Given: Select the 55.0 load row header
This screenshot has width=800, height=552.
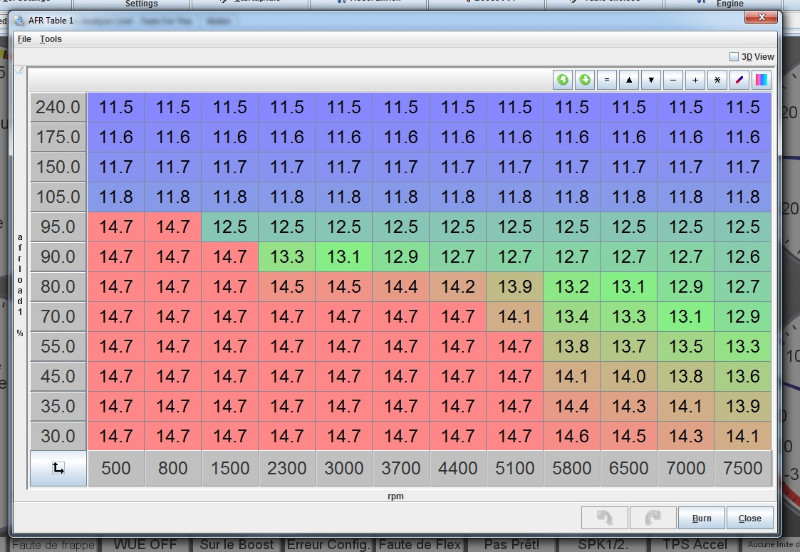Looking at the screenshot, I should (58, 346).
